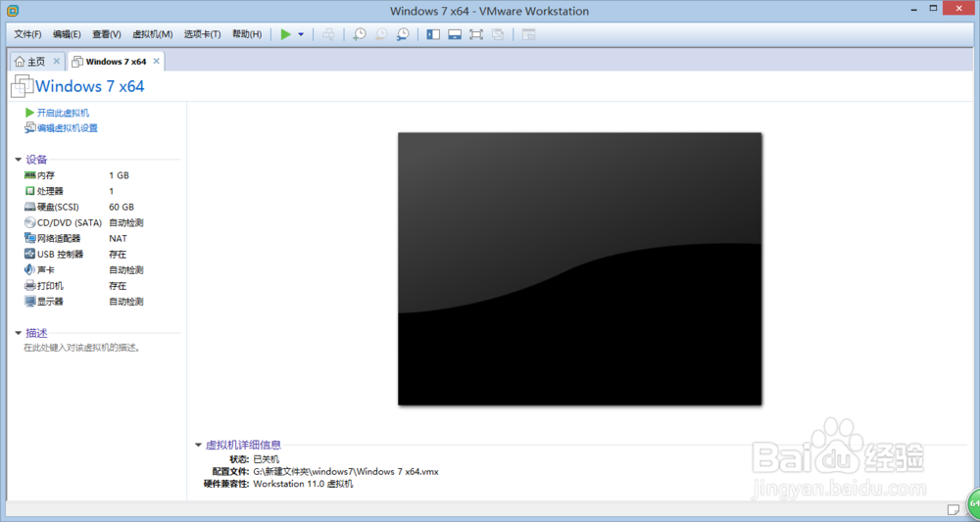980x522 pixels.
Task: Open the 查看(V) menu
Action: pyautogui.click(x=106, y=34)
